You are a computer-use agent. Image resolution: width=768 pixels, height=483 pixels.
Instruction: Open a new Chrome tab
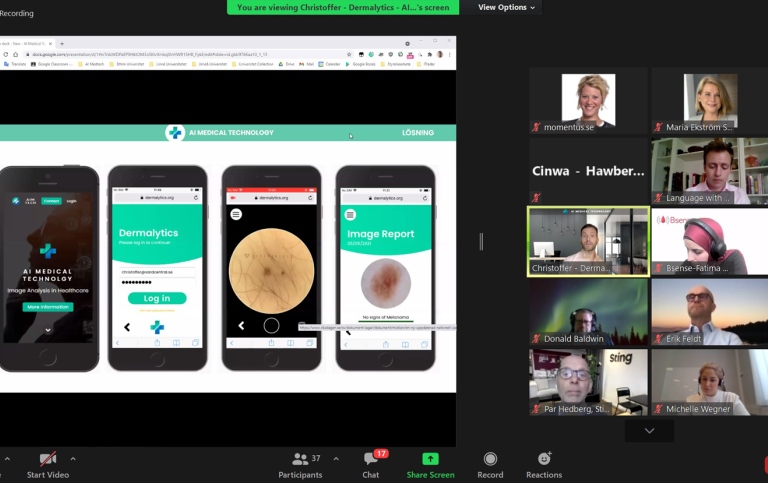[62, 44]
